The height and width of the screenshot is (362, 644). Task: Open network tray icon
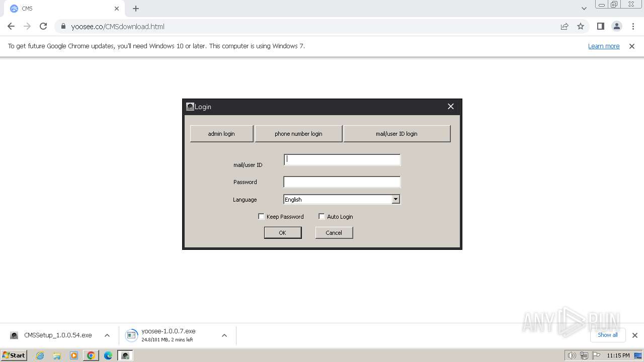(584, 355)
